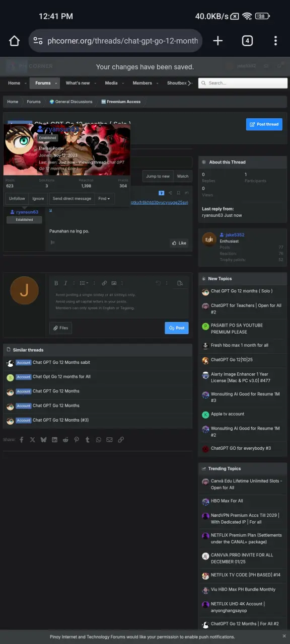
Task: Like the post by ryansun63
Action: click(179, 243)
